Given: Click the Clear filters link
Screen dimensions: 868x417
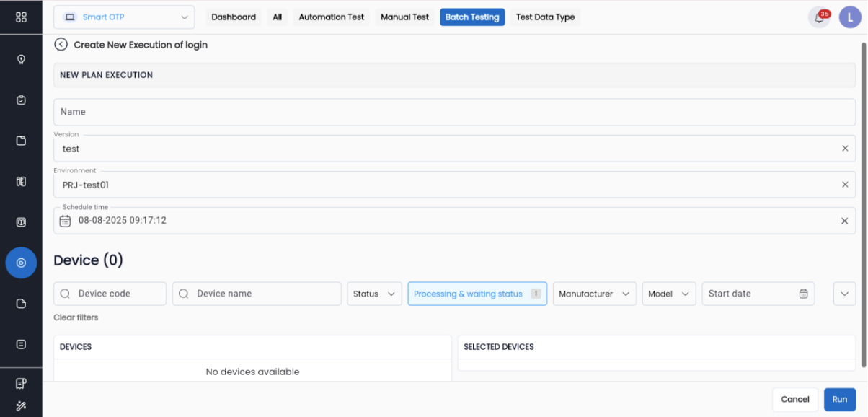Looking at the screenshot, I should pos(76,317).
